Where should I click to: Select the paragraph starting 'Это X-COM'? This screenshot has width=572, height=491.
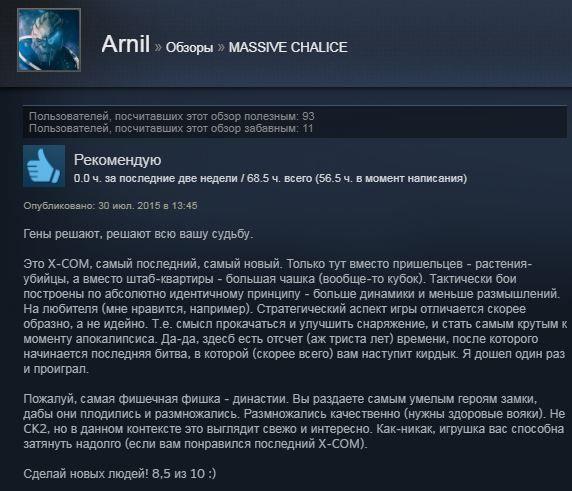click(x=295, y=316)
